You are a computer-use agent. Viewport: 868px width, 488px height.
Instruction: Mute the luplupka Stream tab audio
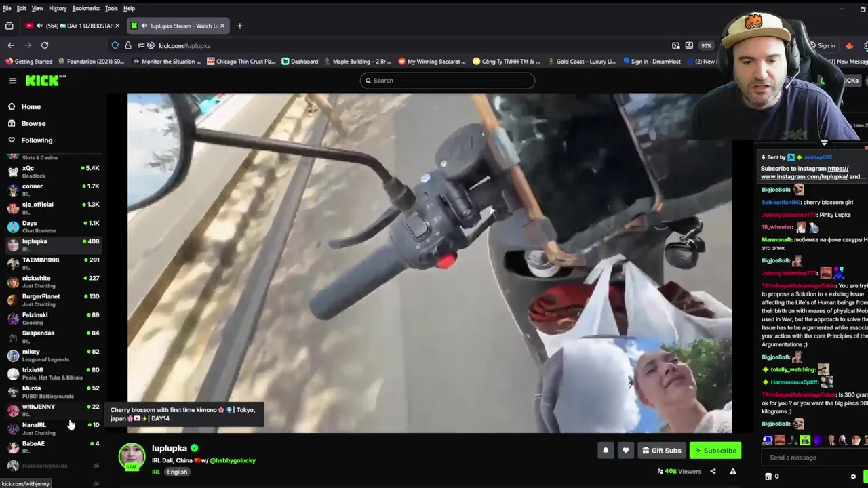point(145,26)
